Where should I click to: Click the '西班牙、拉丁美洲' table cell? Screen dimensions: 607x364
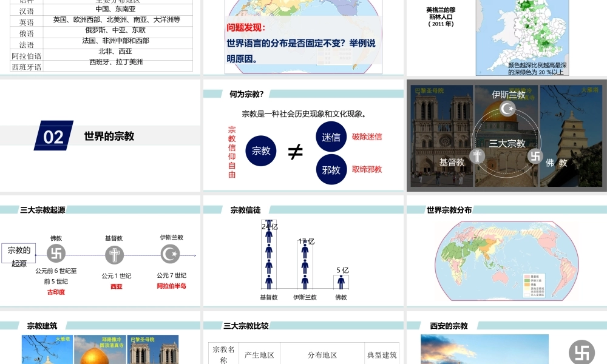click(x=116, y=62)
